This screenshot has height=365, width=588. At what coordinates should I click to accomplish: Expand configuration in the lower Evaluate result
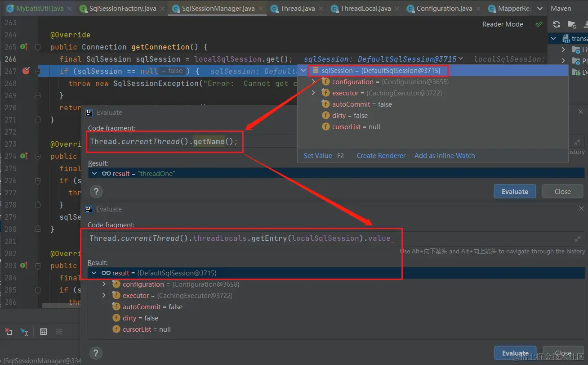click(x=104, y=284)
